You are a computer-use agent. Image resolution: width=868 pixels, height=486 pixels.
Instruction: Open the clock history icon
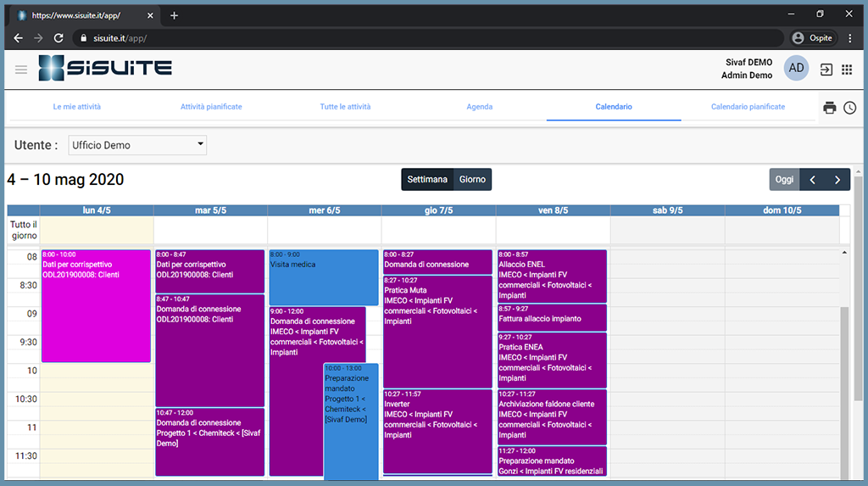[x=849, y=108]
